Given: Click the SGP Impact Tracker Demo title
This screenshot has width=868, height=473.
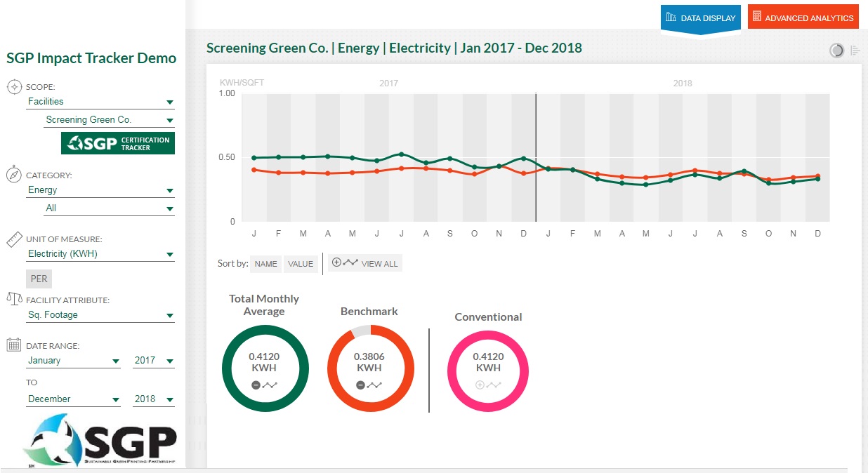Looking at the screenshot, I should (x=91, y=58).
